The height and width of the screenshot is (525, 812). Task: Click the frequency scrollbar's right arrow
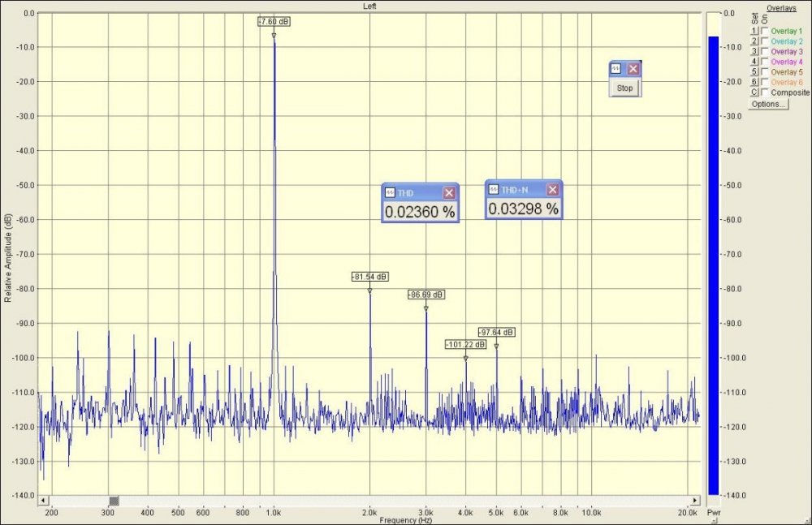pyautogui.click(x=695, y=501)
